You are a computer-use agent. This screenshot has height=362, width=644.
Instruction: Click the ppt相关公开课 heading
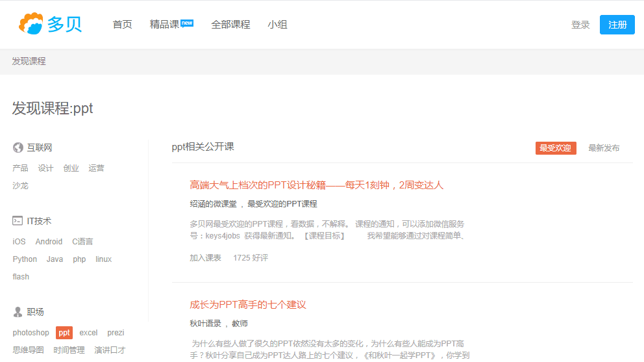coord(203,147)
